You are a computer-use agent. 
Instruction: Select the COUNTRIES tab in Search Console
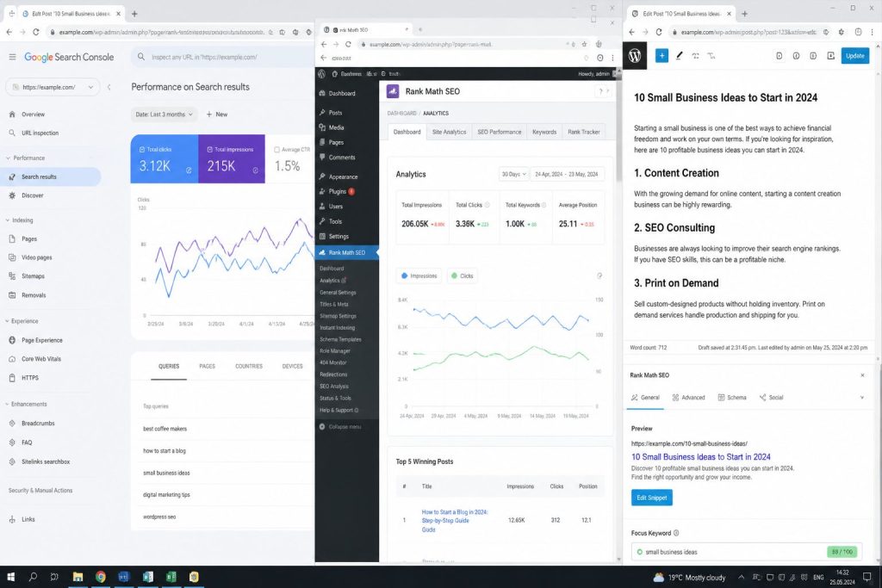(249, 366)
